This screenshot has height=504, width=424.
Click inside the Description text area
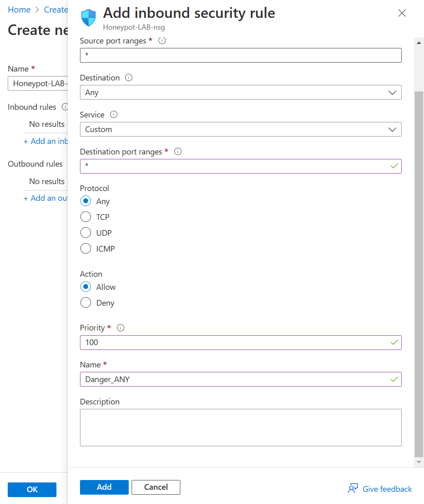pos(240,427)
